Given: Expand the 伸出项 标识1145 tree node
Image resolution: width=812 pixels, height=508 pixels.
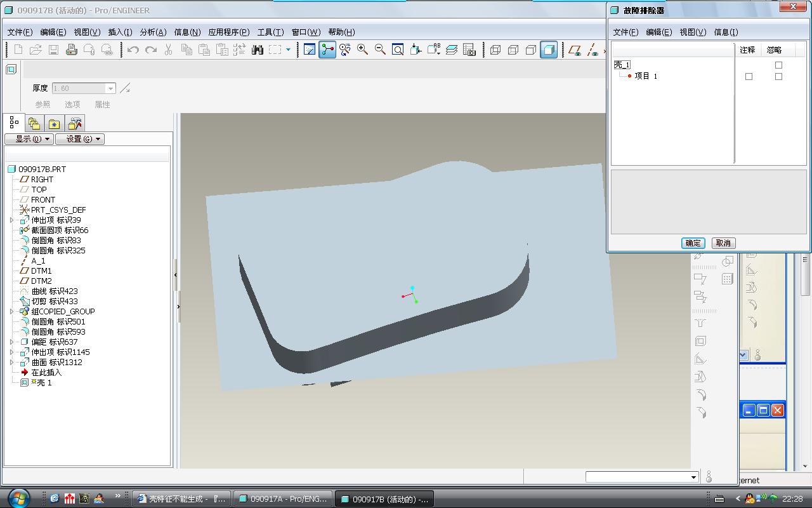Looking at the screenshot, I should tap(11, 352).
